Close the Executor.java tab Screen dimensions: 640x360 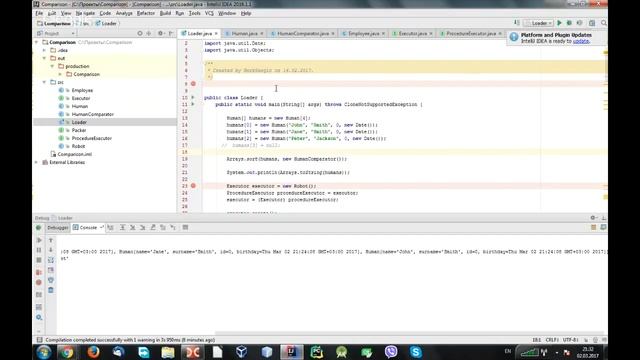[431, 33]
